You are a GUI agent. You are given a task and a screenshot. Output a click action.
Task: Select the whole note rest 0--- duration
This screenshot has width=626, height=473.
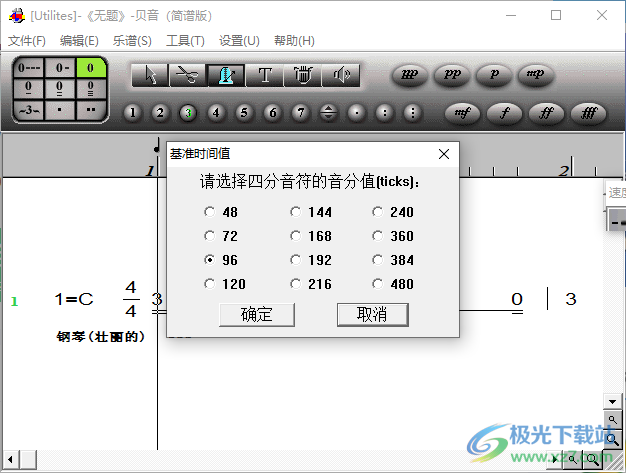[29, 67]
